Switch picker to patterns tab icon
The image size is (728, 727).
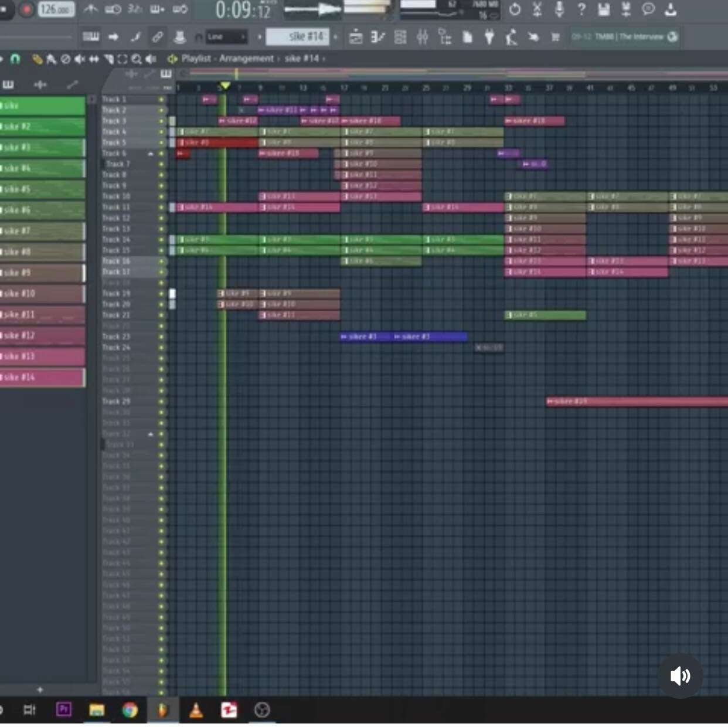(8, 85)
